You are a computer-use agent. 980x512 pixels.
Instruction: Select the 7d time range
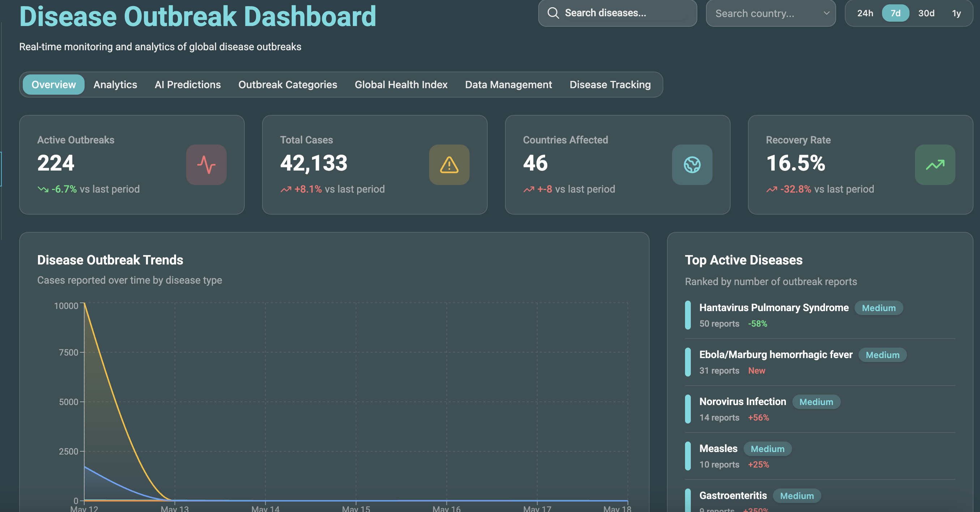point(895,13)
